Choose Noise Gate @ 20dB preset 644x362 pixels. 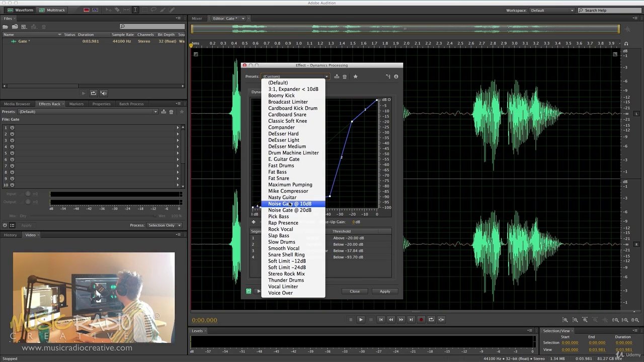pyautogui.click(x=293, y=210)
